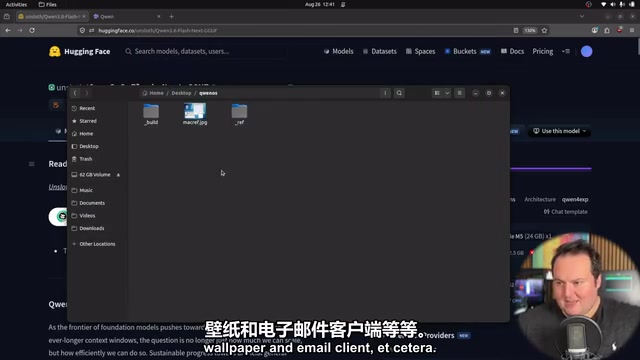Image resolution: width=640 pixels, height=360 pixels.
Task: Click the browser forward arrow
Action: point(20,30)
